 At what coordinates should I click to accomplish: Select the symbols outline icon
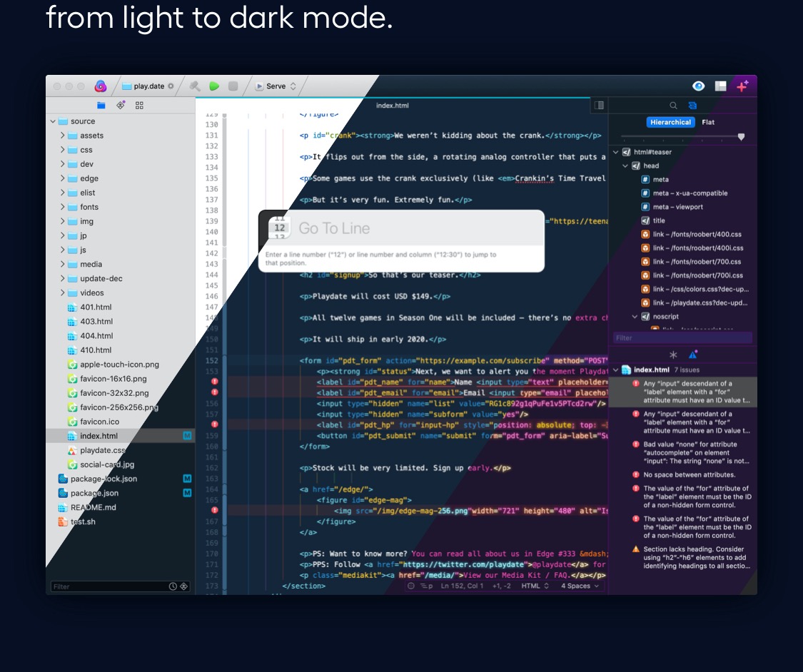692,106
